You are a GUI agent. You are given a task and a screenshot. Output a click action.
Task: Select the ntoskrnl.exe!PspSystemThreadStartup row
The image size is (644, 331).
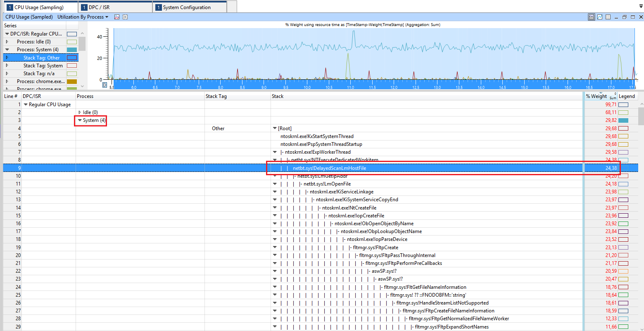tap(321, 144)
